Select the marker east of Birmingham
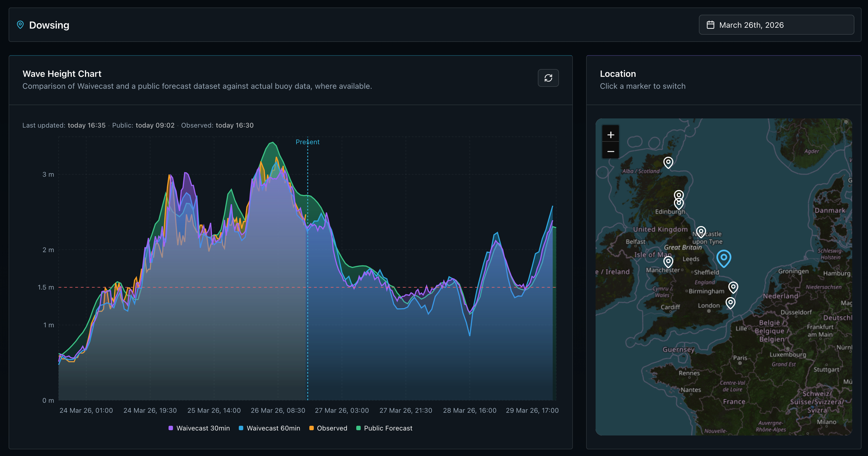The height and width of the screenshot is (456, 868). coord(733,287)
